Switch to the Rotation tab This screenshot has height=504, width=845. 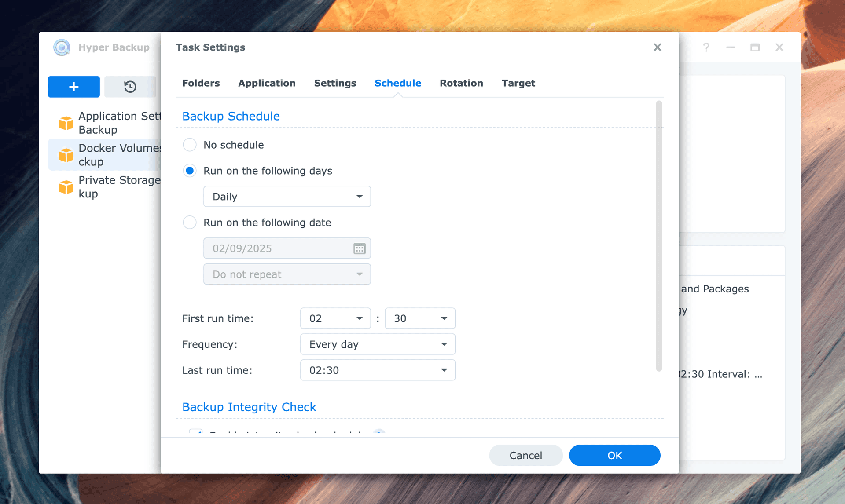(x=461, y=83)
